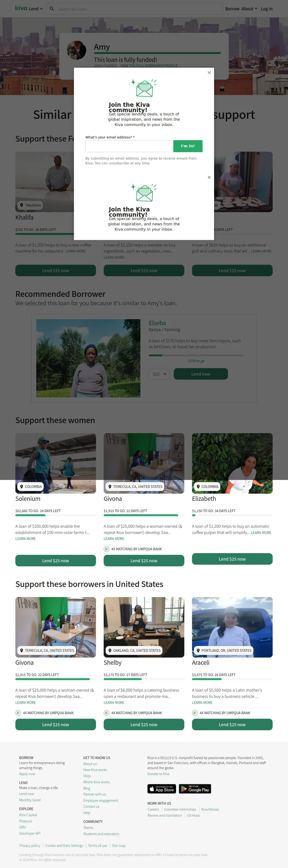Image resolution: width=288 pixels, height=868 pixels.
Task: Click the search magnifier icon
Action: point(52,9)
